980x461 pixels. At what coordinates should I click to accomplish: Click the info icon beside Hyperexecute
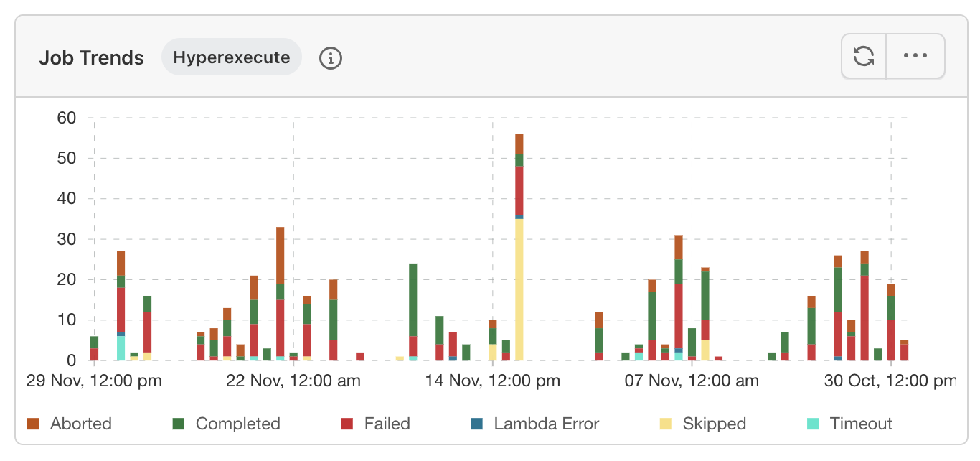click(x=331, y=58)
